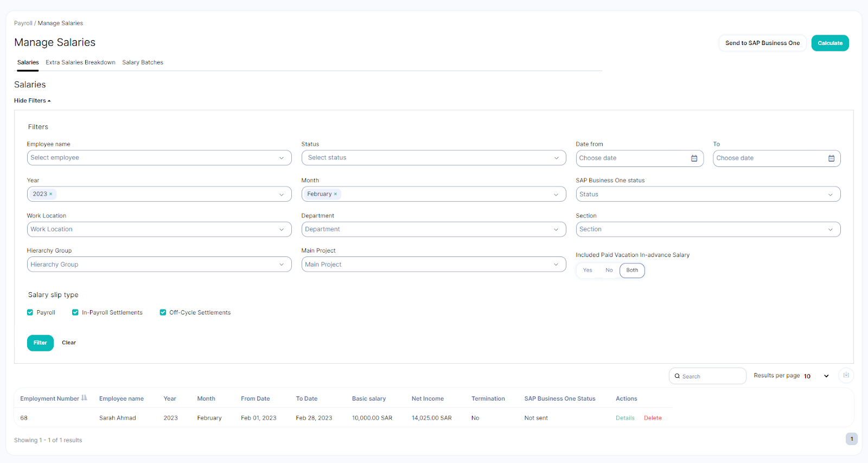This screenshot has width=868, height=463.
Task: Select Both for paid vacation in-advance salary
Action: coord(632,270)
